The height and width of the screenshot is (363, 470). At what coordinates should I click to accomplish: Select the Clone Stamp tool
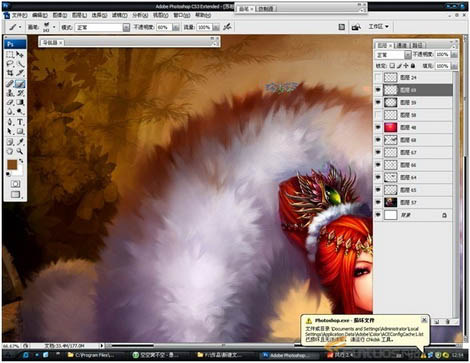(10, 93)
